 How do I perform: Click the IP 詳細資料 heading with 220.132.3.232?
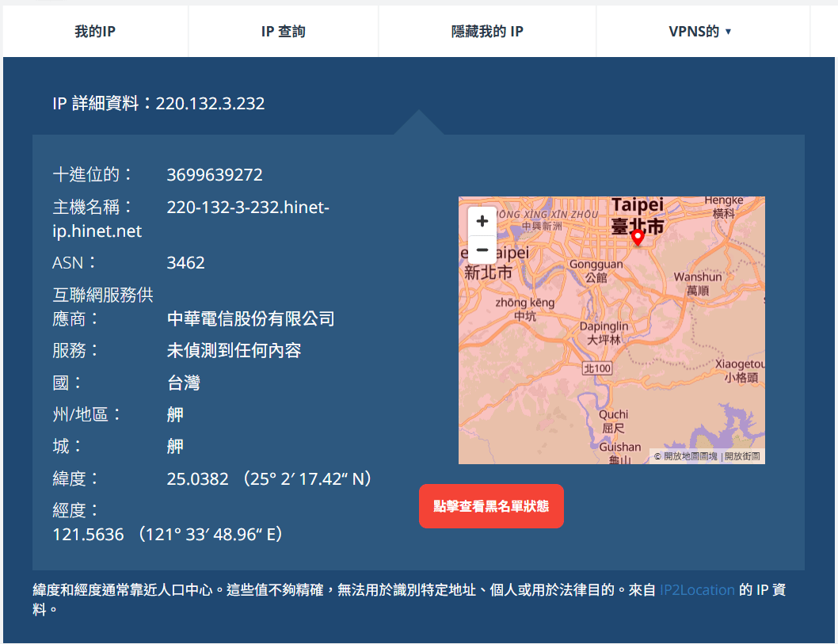tap(158, 103)
